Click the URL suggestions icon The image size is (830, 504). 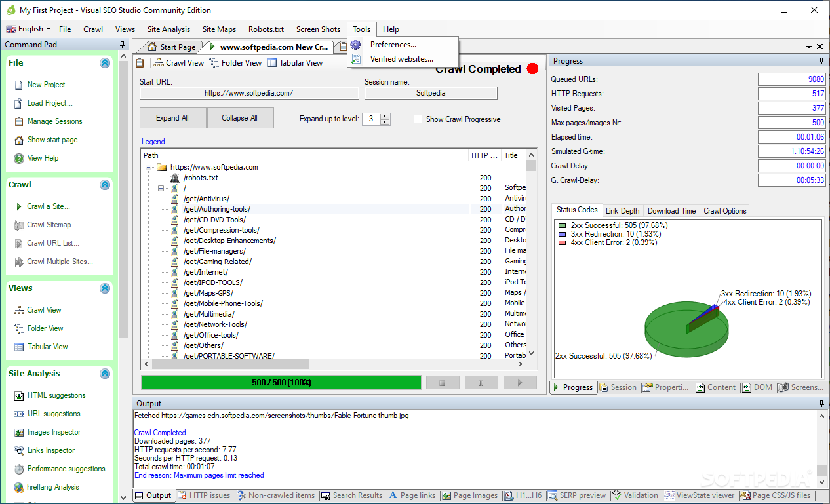19,414
